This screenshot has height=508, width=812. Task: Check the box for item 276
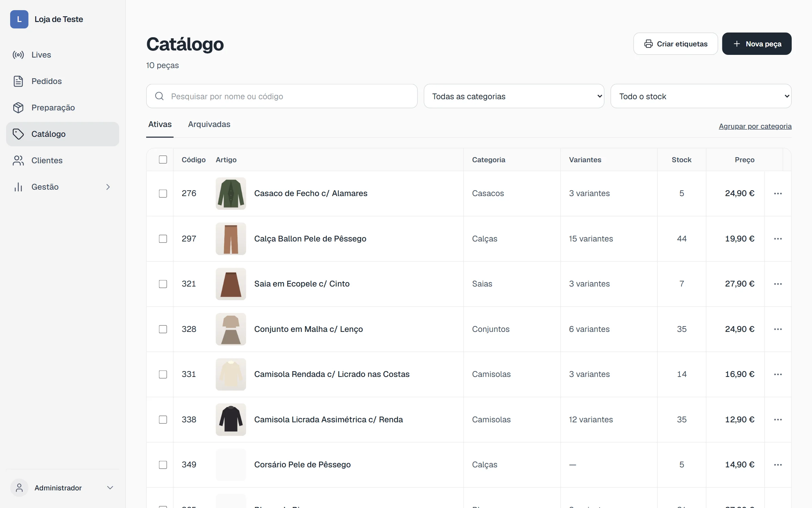click(x=163, y=193)
